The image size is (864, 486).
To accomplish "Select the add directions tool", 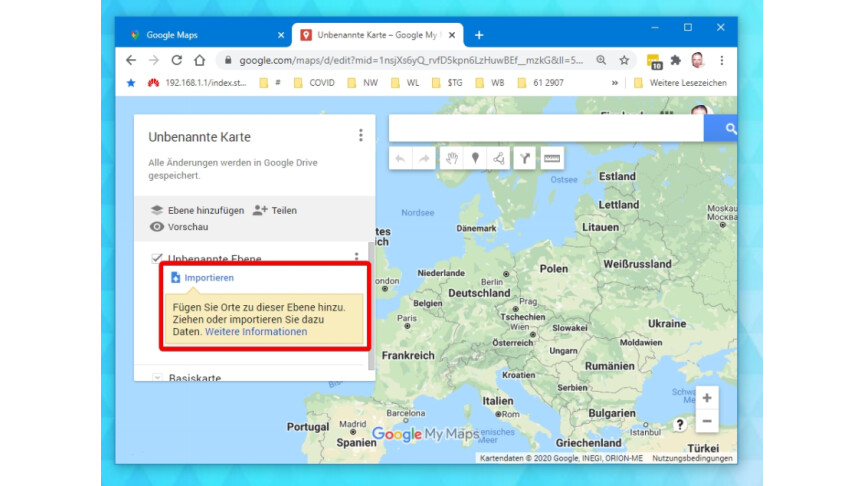I will 525,159.
